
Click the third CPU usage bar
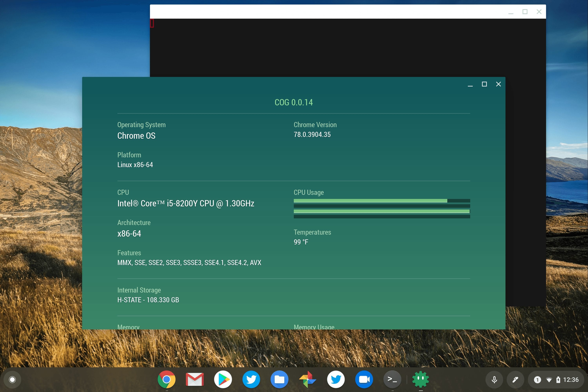382,211
